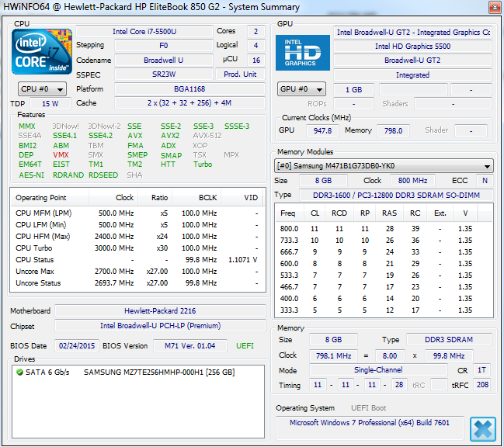Select the 533.3 frequency timing row

pos(384,275)
